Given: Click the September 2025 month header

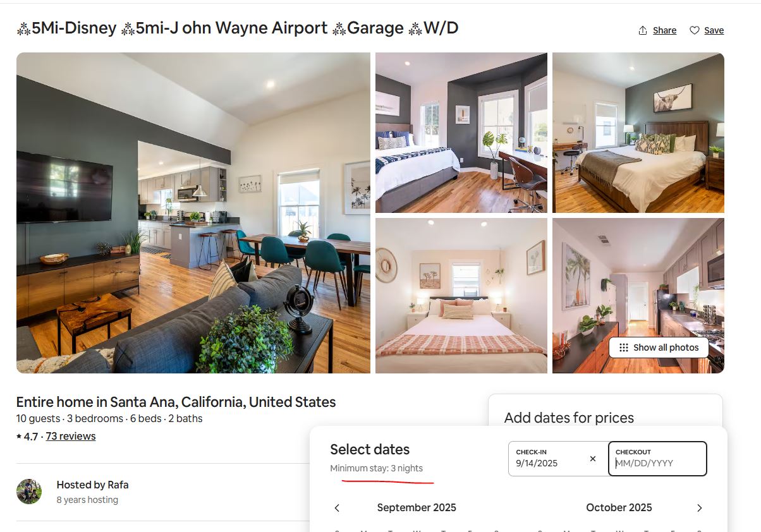Looking at the screenshot, I should 417,507.
